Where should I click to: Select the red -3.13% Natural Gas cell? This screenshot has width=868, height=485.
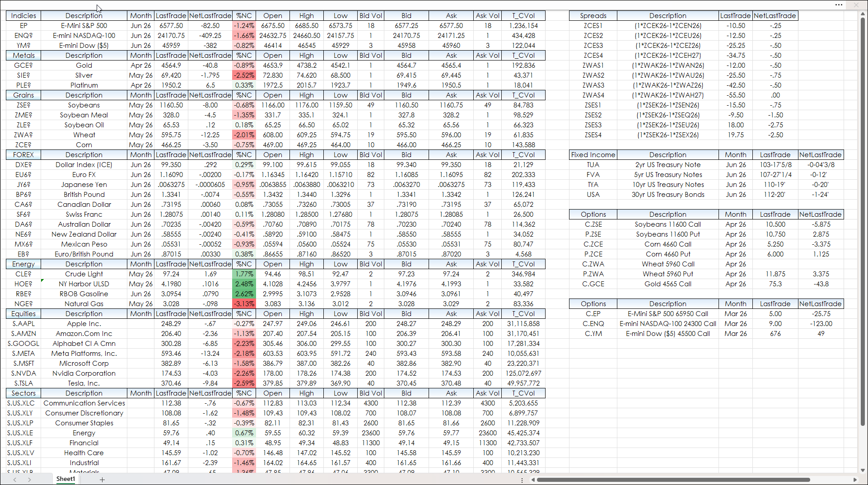pos(244,304)
